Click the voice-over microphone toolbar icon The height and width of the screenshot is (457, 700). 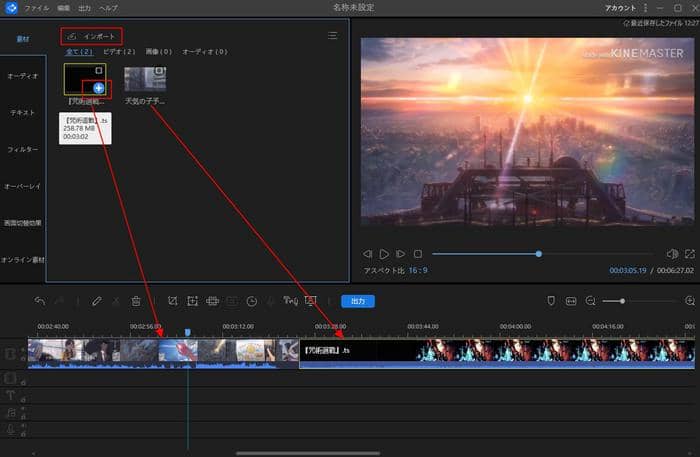pos(271,301)
